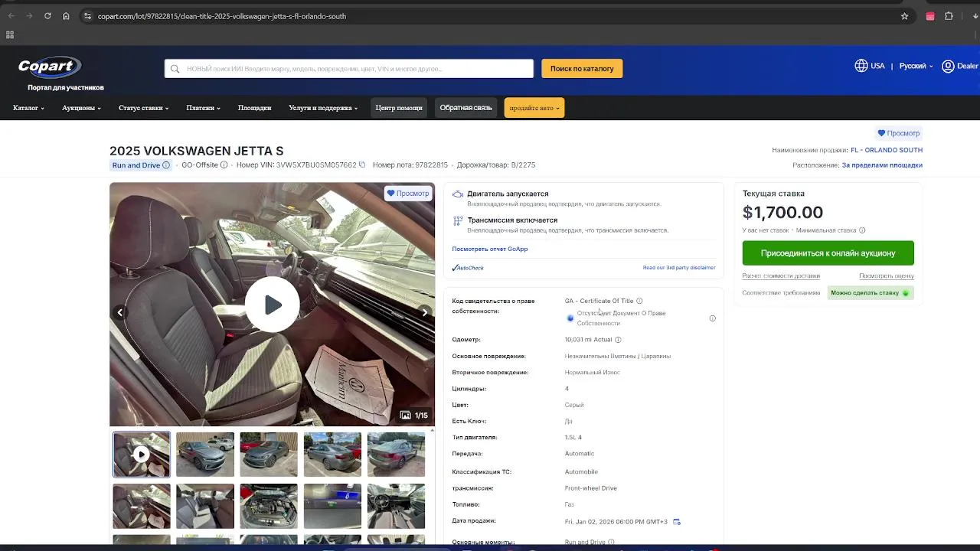980x551 pixels.
Task: Click the browser reload icon
Action: (x=47, y=16)
